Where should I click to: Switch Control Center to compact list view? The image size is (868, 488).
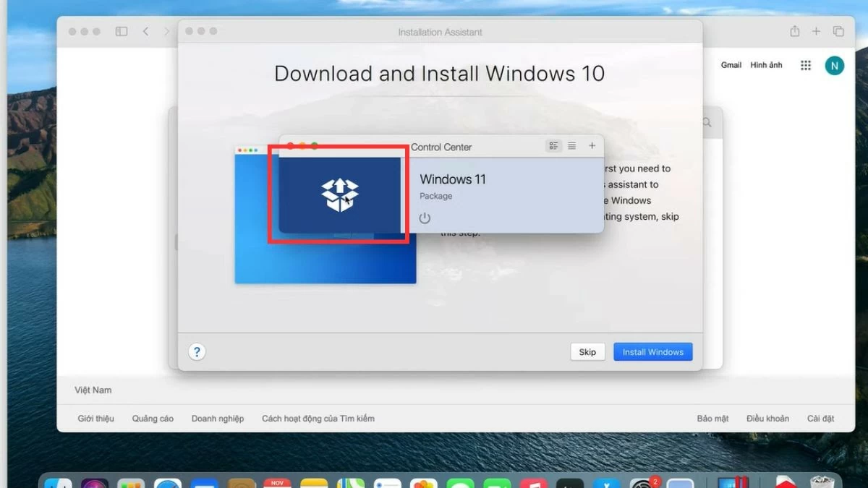coord(571,146)
